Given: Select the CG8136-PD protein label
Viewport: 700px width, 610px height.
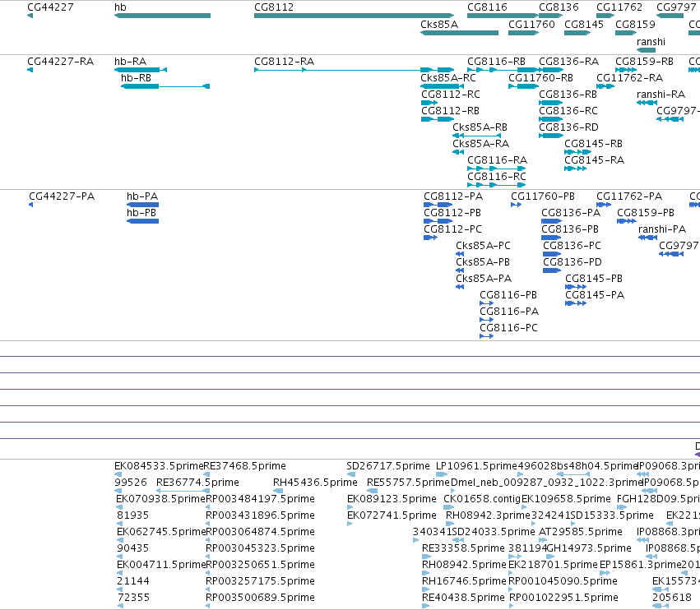Looking at the screenshot, I should [x=573, y=262].
